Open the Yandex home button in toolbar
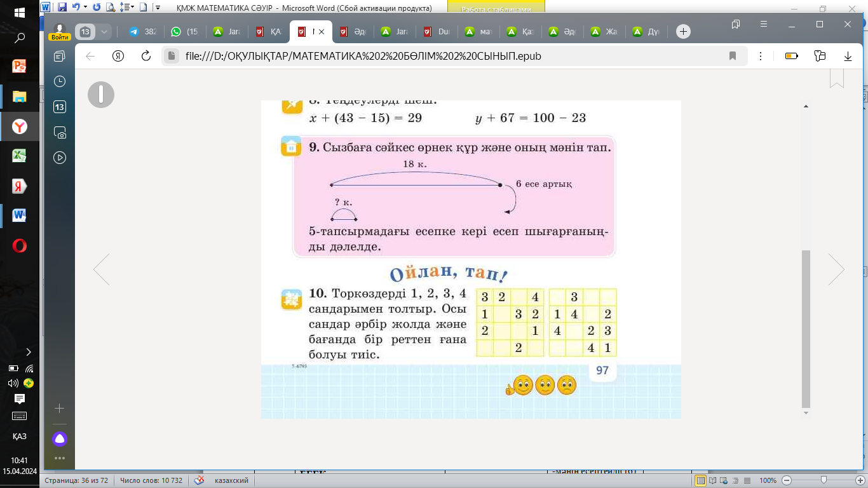 118,56
